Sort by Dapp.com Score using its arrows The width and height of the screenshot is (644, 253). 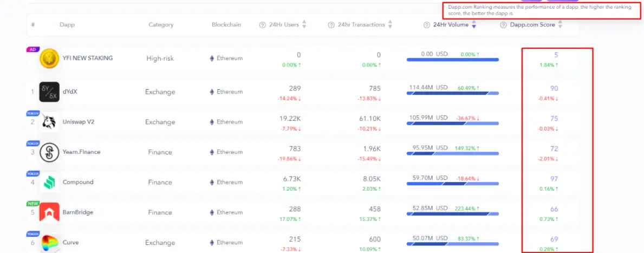pyautogui.click(x=560, y=24)
